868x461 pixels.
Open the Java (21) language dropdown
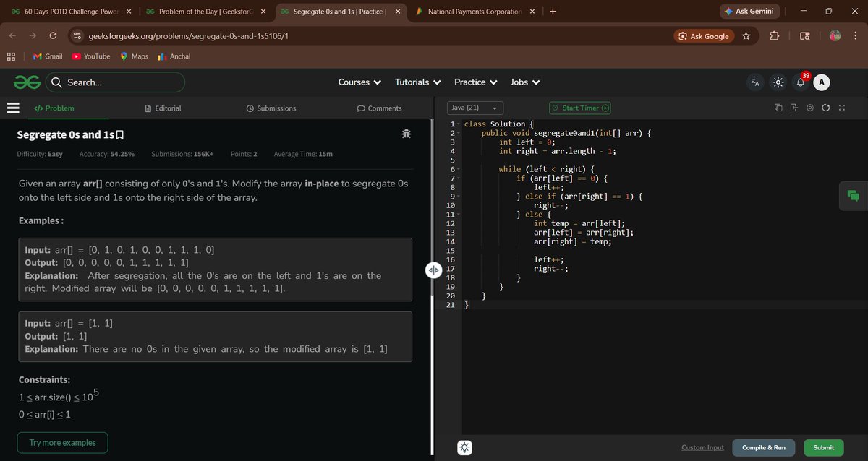click(x=475, y=108)
